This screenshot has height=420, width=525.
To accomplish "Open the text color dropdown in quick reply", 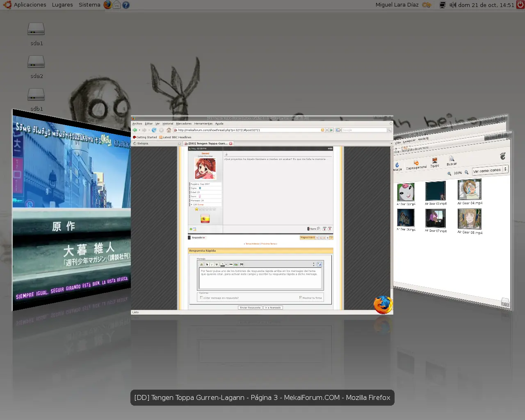I will click(x=226, y=265).
